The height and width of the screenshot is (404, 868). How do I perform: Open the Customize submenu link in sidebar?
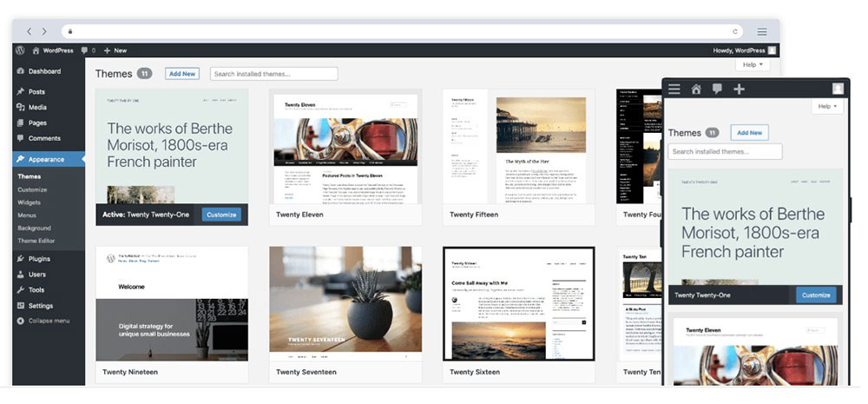(x=32, y=189)
